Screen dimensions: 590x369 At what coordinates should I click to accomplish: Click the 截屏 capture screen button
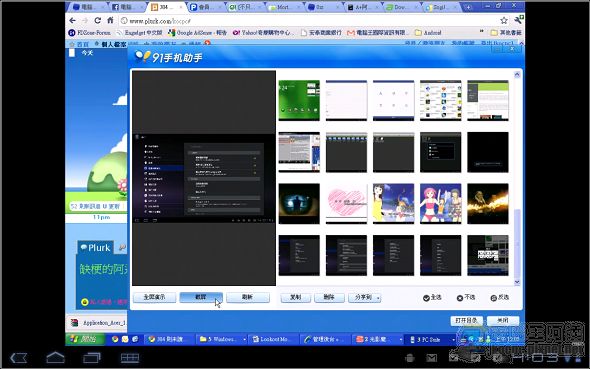point(201,298)
